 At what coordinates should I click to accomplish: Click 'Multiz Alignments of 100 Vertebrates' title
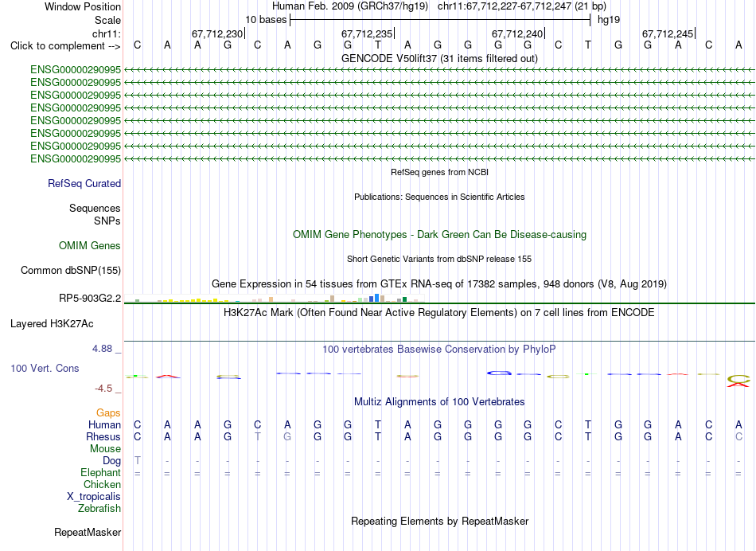tap(439, 401)
